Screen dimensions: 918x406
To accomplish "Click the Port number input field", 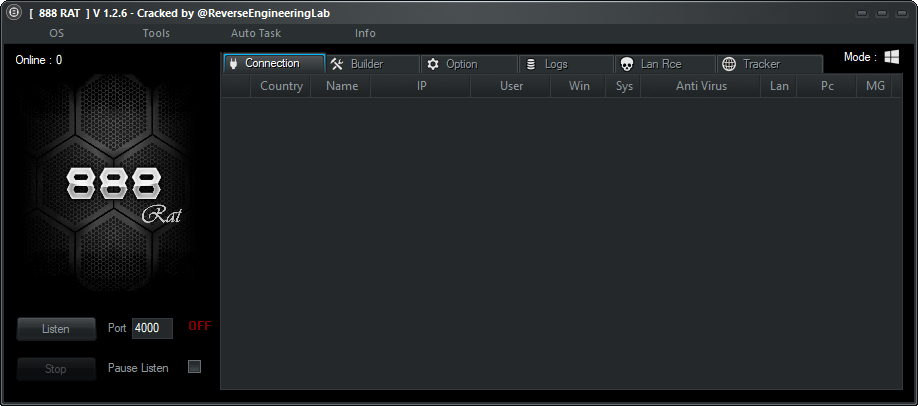I will click(x=152, y=328).
